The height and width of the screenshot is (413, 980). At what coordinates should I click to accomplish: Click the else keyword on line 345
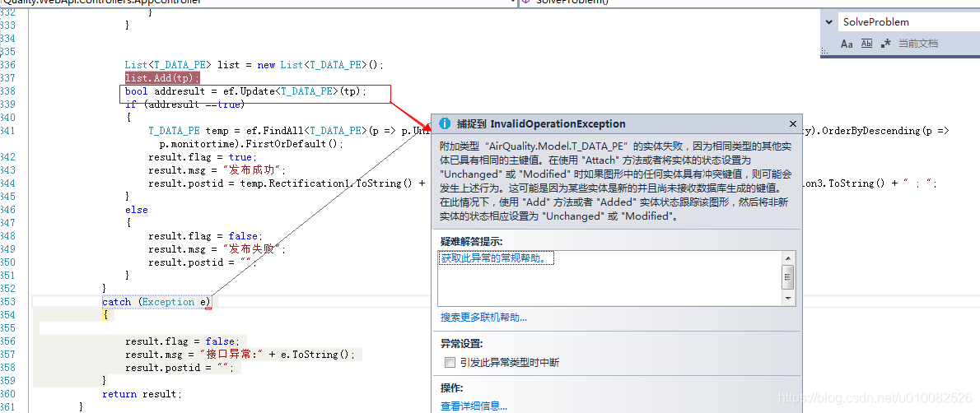point(136,210)
